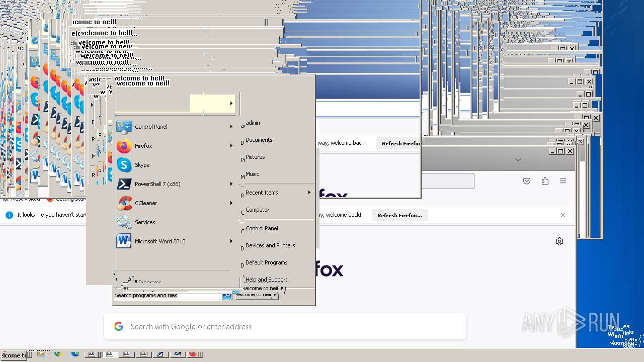This screenshot has width=644, height=362.
Task: Expand the Control Panel submenu arrow
Action: coord(231,127)
